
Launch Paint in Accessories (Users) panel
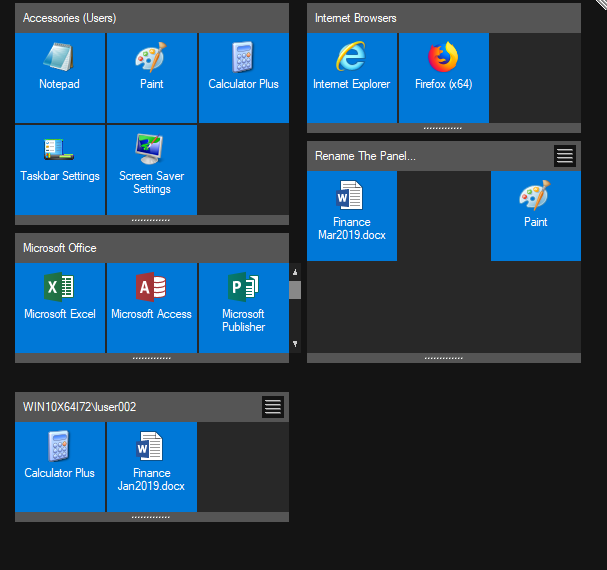(152, 68)
